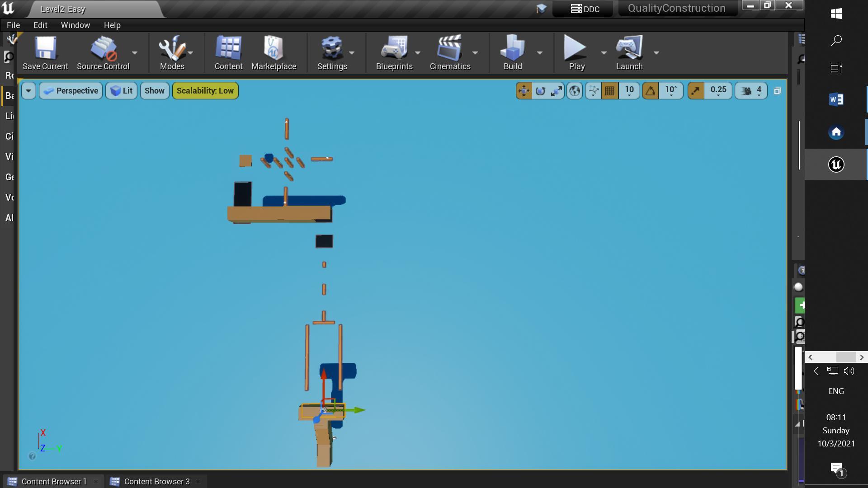Viewport: 868px width, 488px height.
Task: Open the camera speed dropdown
Action: pyautogui.click(x=751, y=91)
